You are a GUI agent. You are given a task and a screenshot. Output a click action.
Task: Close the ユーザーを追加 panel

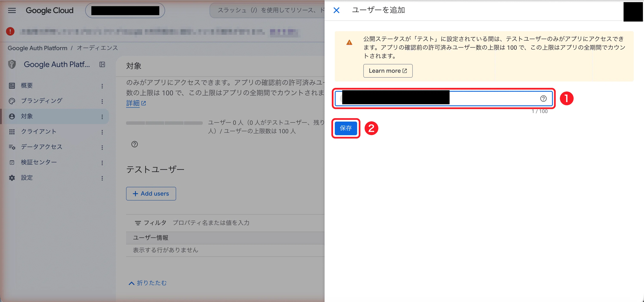336,10
